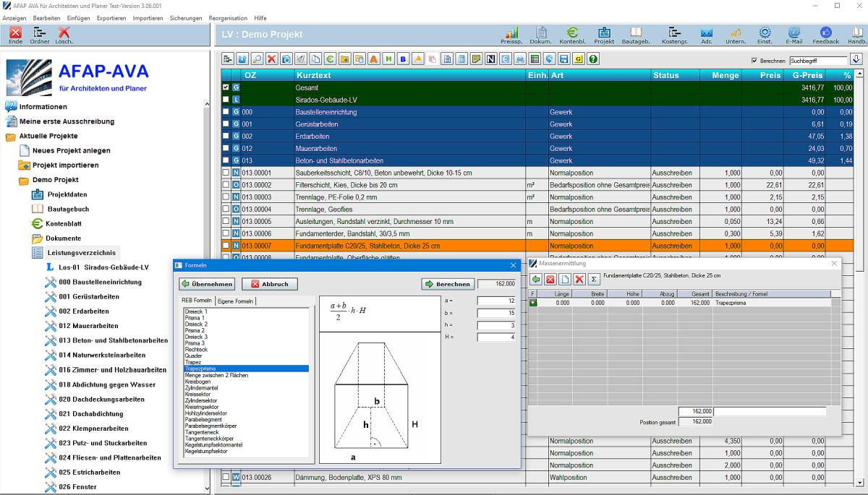Click the blue B icon in the LV toolbar
This screenshot has height=495, width=868.
point(403,59)
